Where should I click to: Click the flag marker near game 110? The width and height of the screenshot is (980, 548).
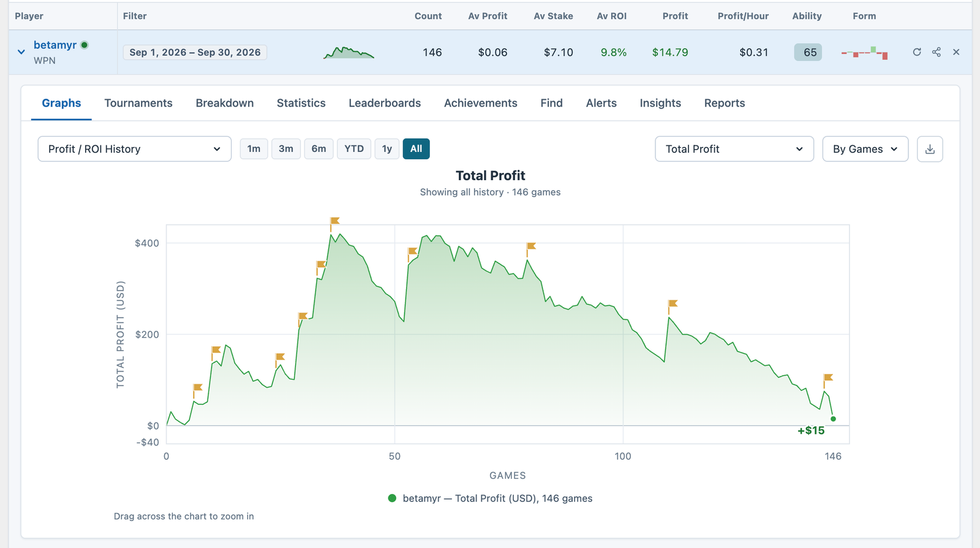[x=673, y=304]
